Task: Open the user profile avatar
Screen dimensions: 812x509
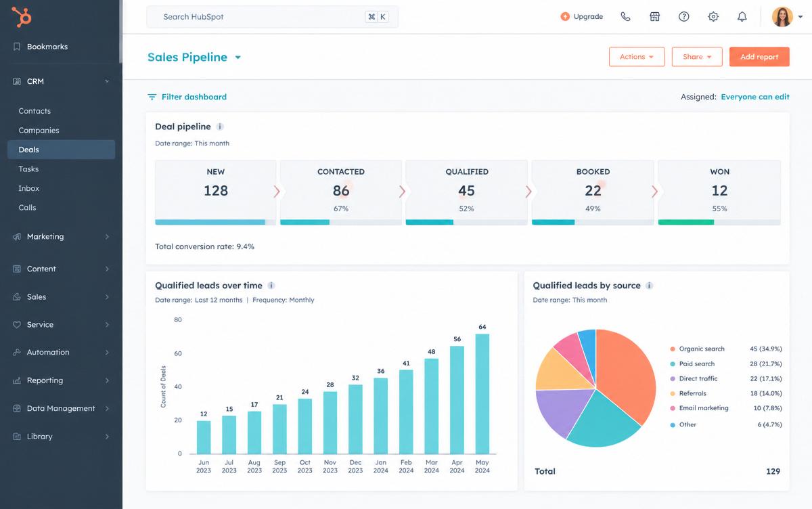Action: click(x=782, y=17)
